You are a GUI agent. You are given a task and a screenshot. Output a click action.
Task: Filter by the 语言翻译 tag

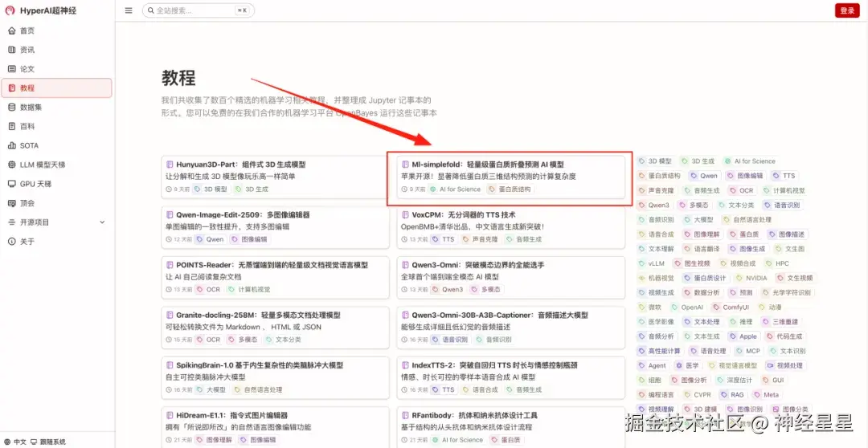pyautogui.click(x=702, y=249)
